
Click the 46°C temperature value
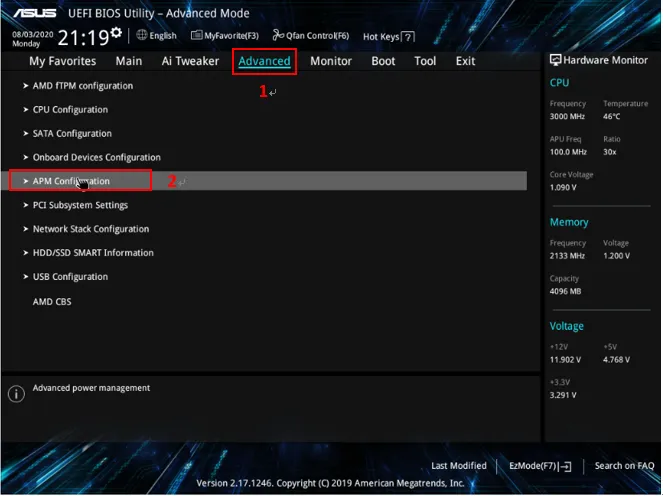point(611,117)
